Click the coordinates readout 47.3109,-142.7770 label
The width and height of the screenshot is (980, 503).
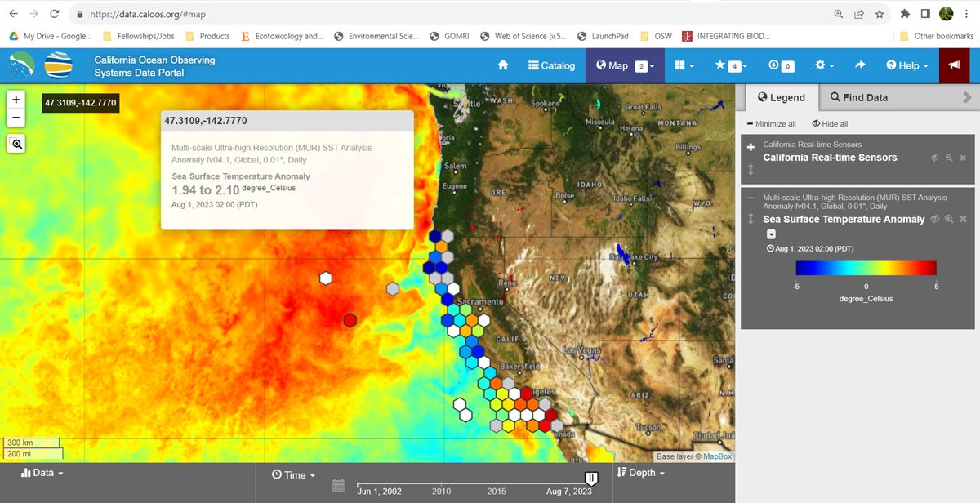point(80,103)
